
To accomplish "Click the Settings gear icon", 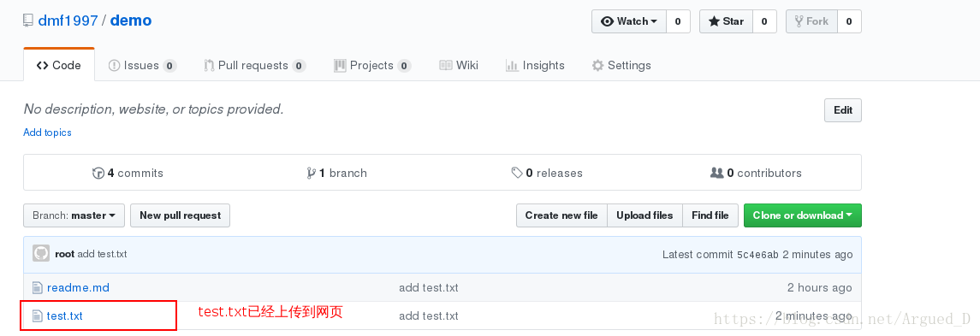I will point(598,66).
